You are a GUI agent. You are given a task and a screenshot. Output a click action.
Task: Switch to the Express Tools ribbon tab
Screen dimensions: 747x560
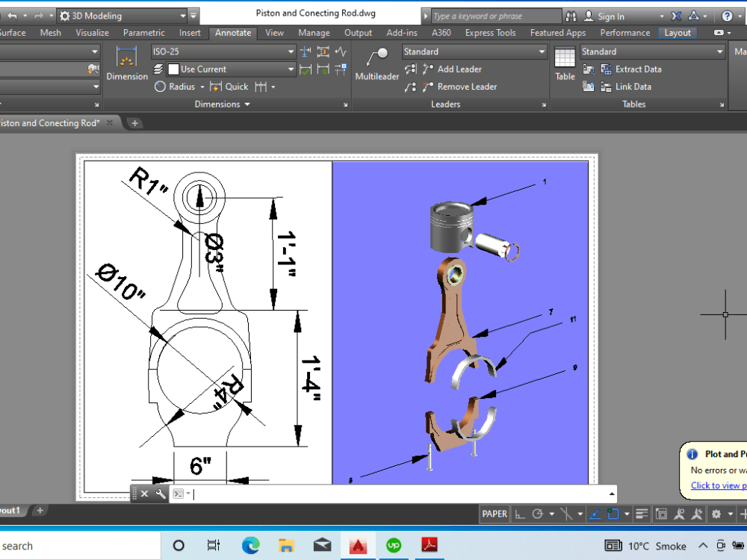pyautogui.click(x=490, y=32)
